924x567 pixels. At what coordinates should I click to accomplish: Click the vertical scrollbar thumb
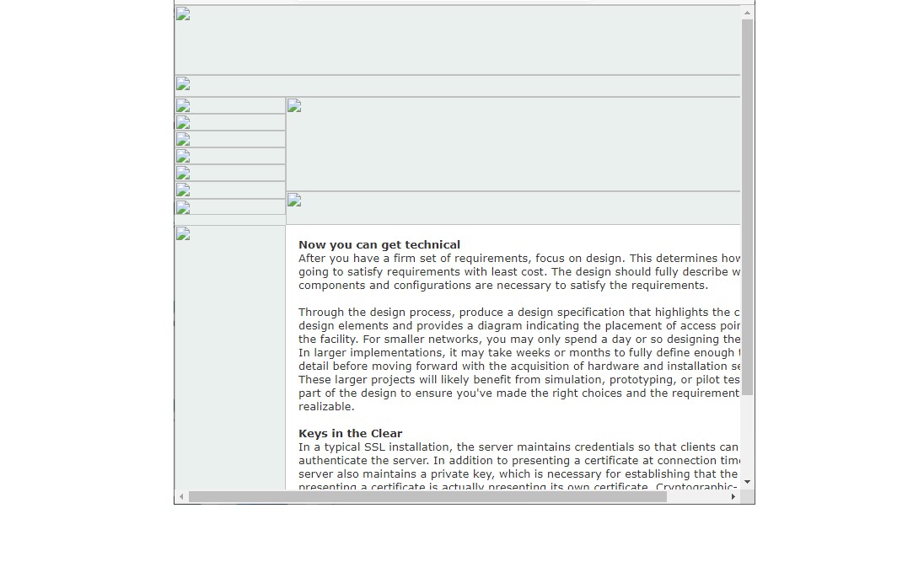coord(747,207)
